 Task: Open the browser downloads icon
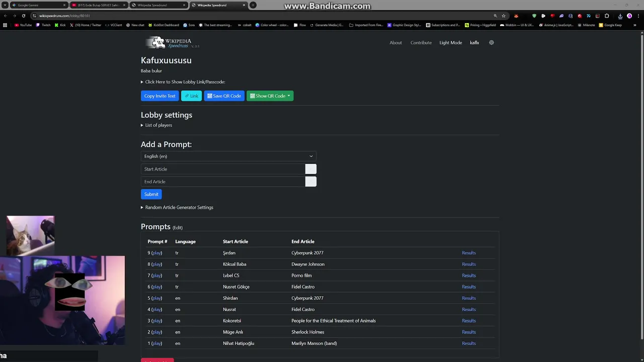pos(620,16)
